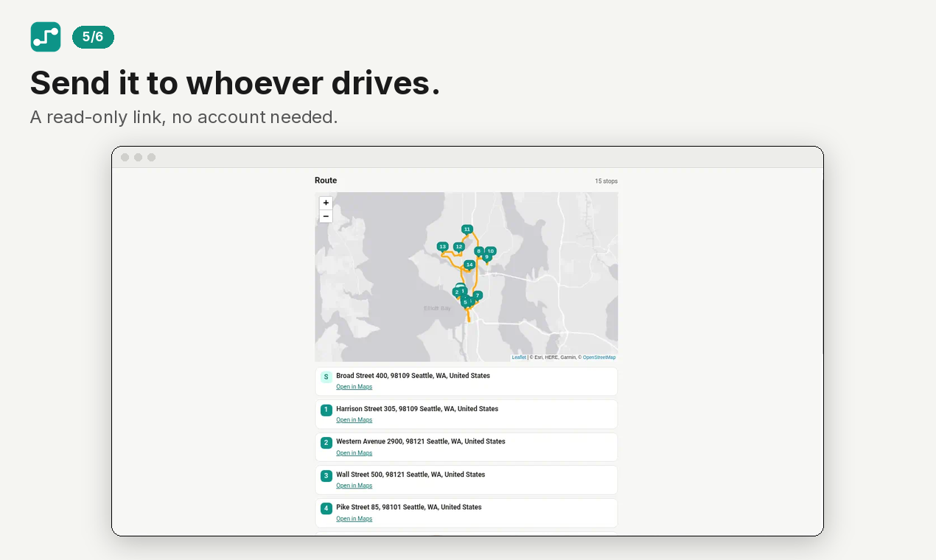Click the 'Pike Street 85' address text

[409, 507]
